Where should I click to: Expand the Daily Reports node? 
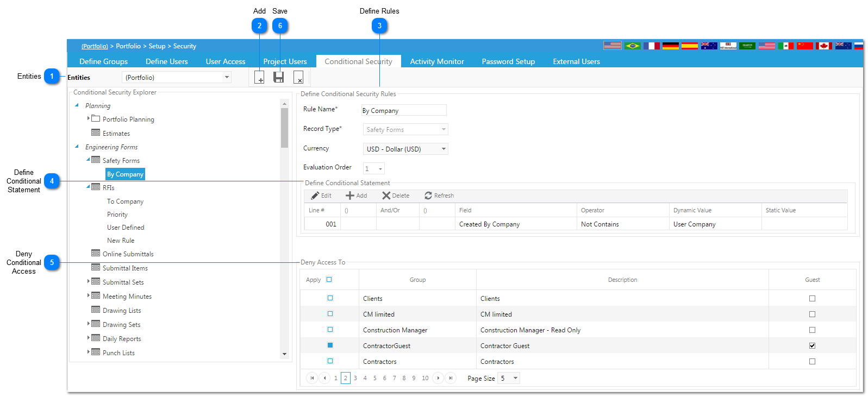89,338
